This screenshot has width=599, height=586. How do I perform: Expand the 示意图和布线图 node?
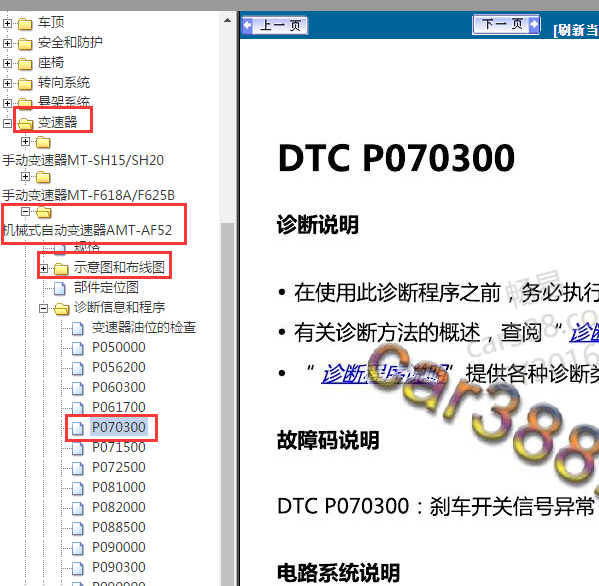pyautogui.click(x=44, y=269)
